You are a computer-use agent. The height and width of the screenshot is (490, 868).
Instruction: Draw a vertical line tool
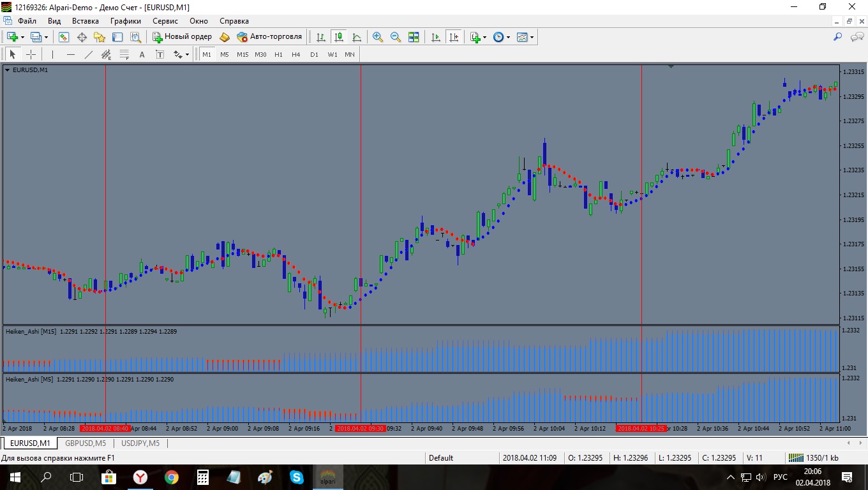52,54
